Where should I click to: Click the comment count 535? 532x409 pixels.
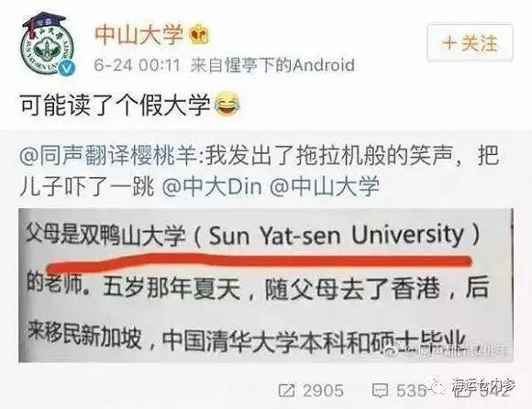click(411, 391)
